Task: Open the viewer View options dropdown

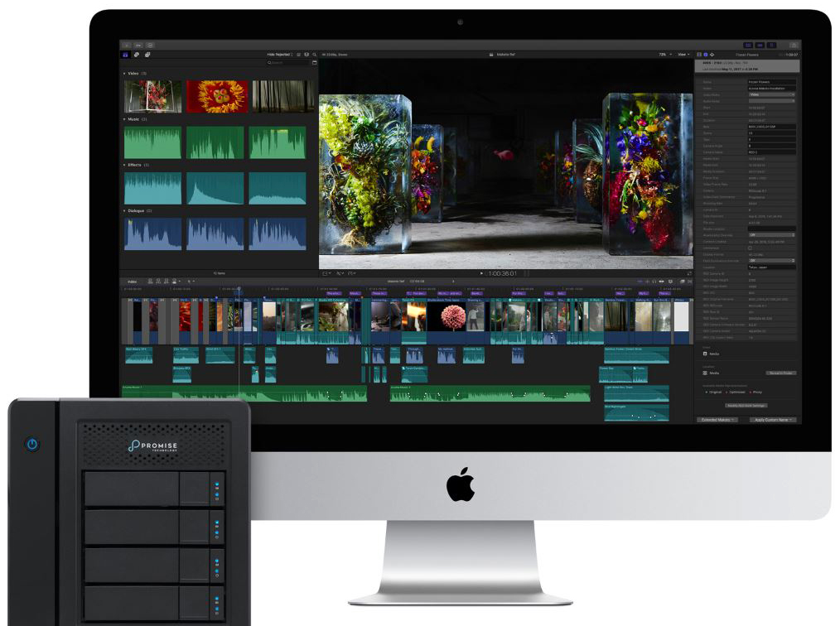Action: click(x=683, y=55)
